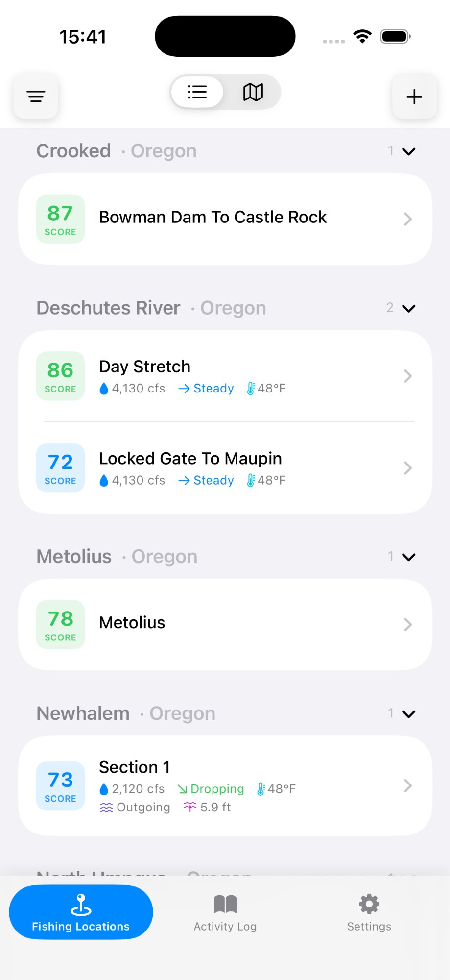This screenshot has width=450, height=980.
Task: Tap the Wi-Fi status icon
Action: (362, 37)
